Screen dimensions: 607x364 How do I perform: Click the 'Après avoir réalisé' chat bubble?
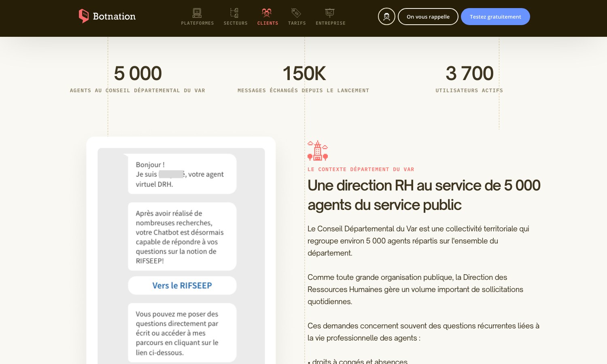182,237
